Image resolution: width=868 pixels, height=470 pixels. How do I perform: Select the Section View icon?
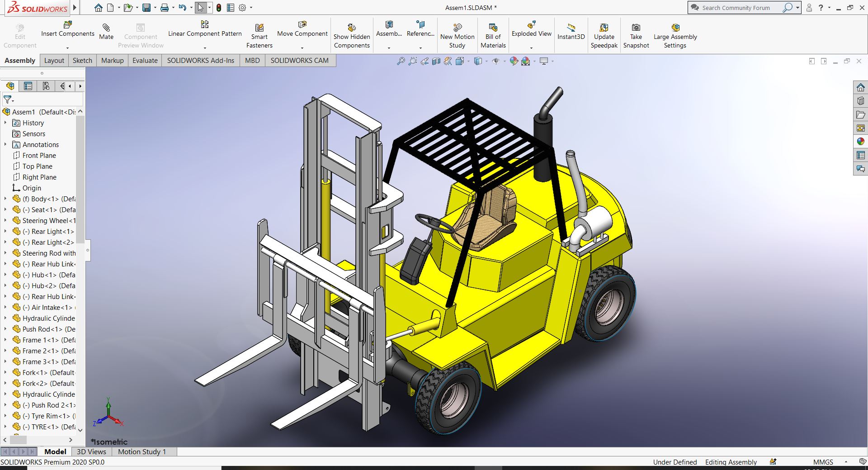pyautogui.click(x=436, y=61)
